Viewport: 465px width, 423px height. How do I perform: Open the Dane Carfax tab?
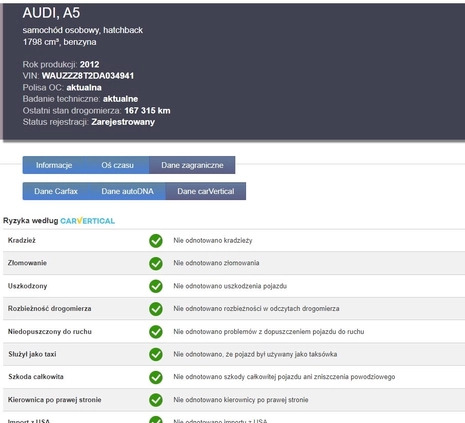click(x=56, y=191)
